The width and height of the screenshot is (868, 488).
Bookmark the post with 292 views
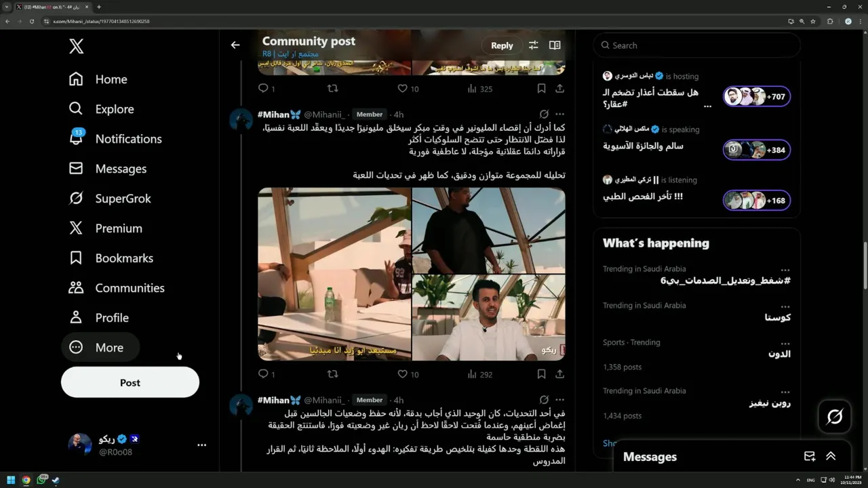coord(541,374)
